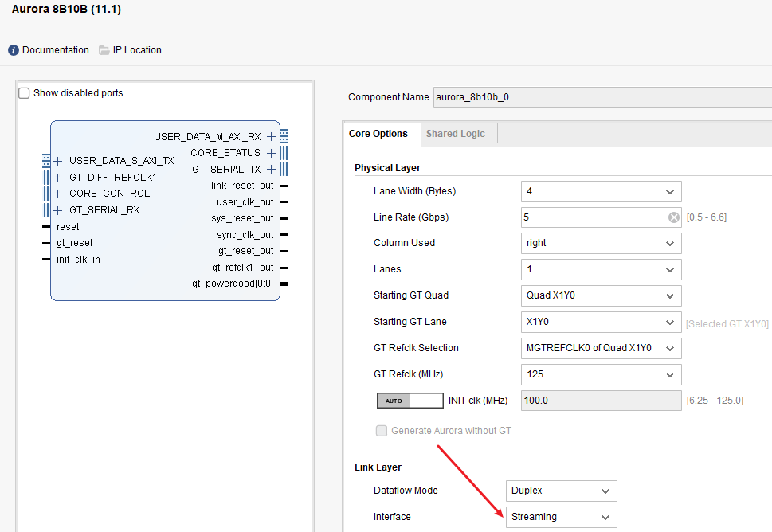Clear the Line Rate field with X icon
Screen dimensions: 772x532
673,217
